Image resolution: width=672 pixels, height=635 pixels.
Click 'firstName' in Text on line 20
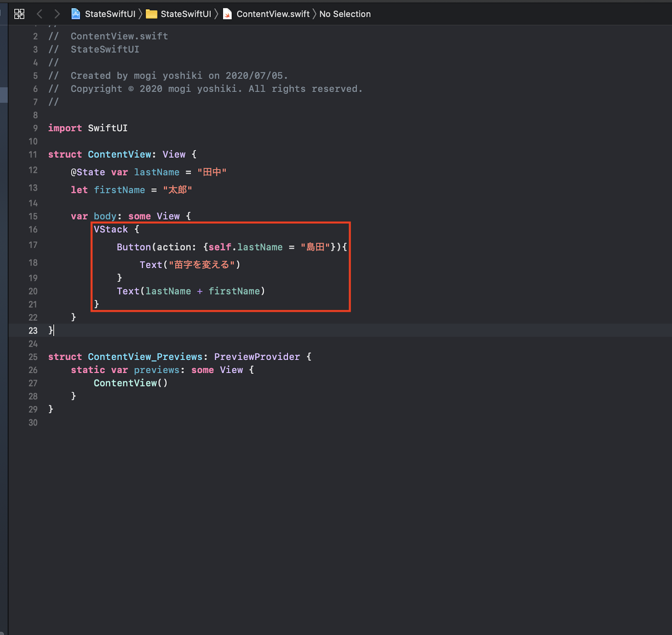tap(234, 291)
